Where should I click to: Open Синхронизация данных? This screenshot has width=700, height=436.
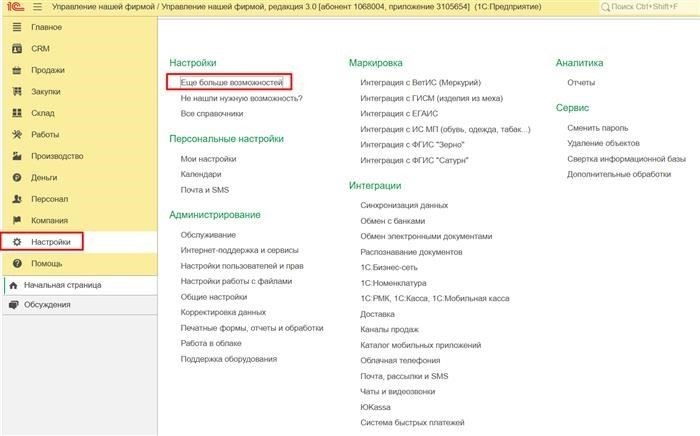[x=404, y=205]
